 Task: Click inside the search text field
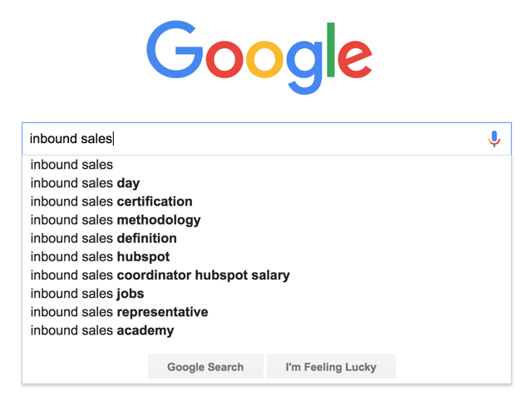(x=249, y=139)
